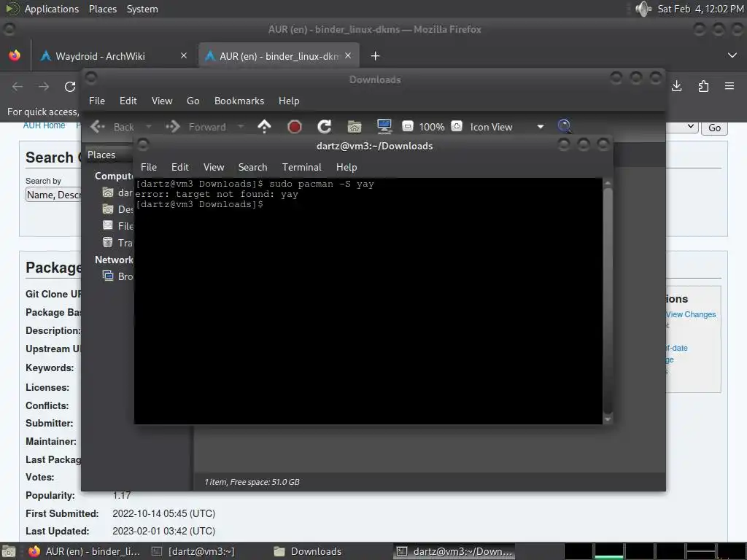Screen dimensions: 747x560
Task: Open Computer toolbar icon in file manager
Action: pyautogui.click(x=384, y=127)
